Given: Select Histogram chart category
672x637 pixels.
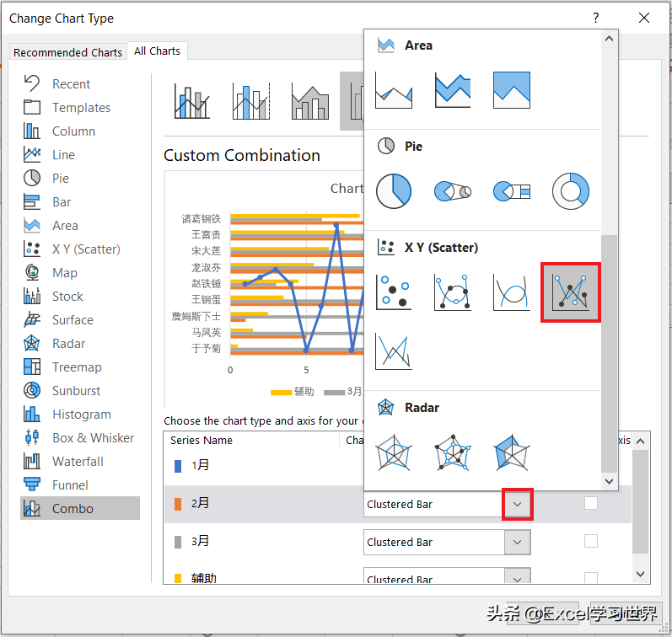Looking at the screenshot, I should click(82, 415).
